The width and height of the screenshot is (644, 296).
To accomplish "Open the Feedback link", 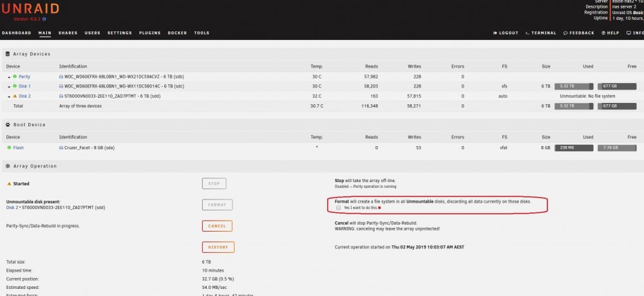I will [x=579, y=33].
